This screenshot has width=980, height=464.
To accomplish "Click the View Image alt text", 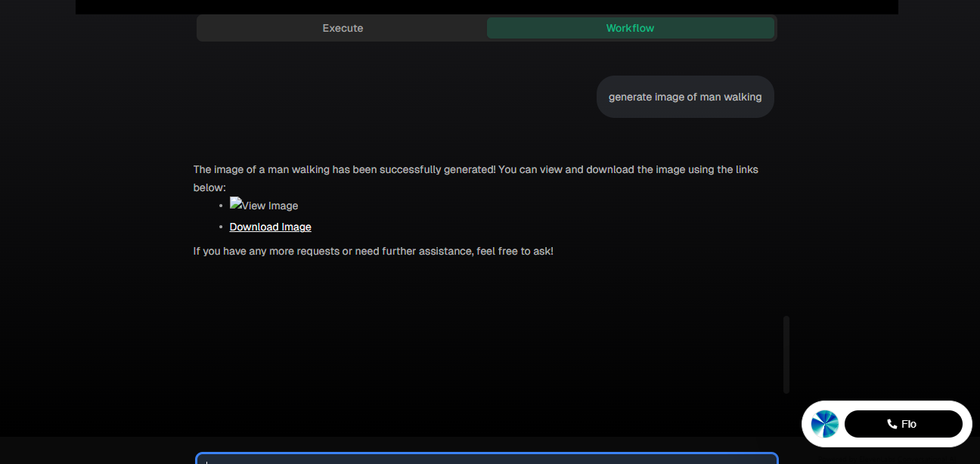I will pos(270,206).
